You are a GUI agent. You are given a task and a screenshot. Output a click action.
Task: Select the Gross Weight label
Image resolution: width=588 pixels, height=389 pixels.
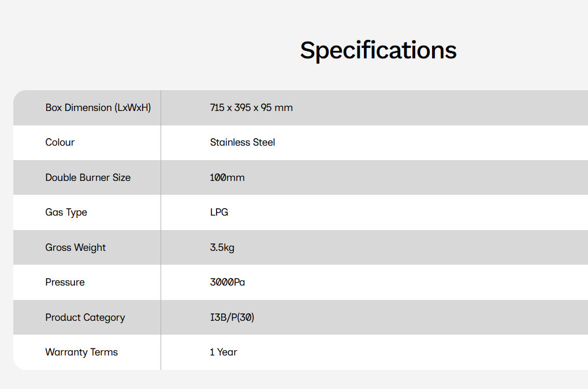75,247
